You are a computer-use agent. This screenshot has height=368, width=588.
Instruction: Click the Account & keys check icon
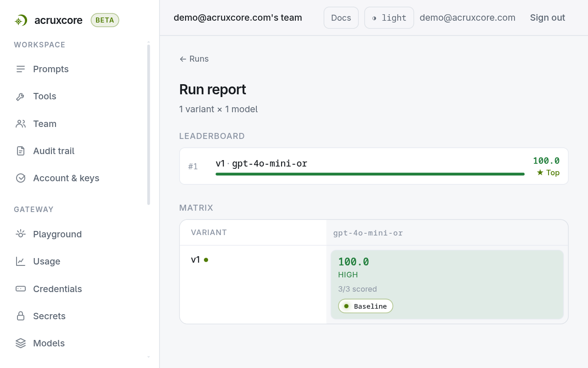21,178
